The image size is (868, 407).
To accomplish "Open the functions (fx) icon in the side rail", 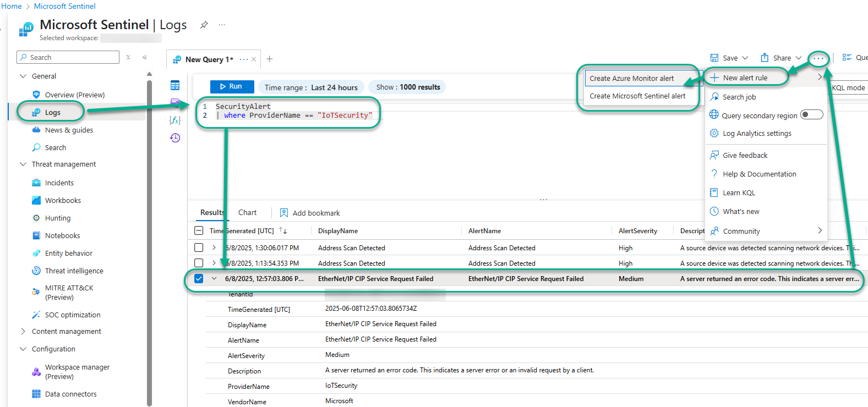I will 175,120.
